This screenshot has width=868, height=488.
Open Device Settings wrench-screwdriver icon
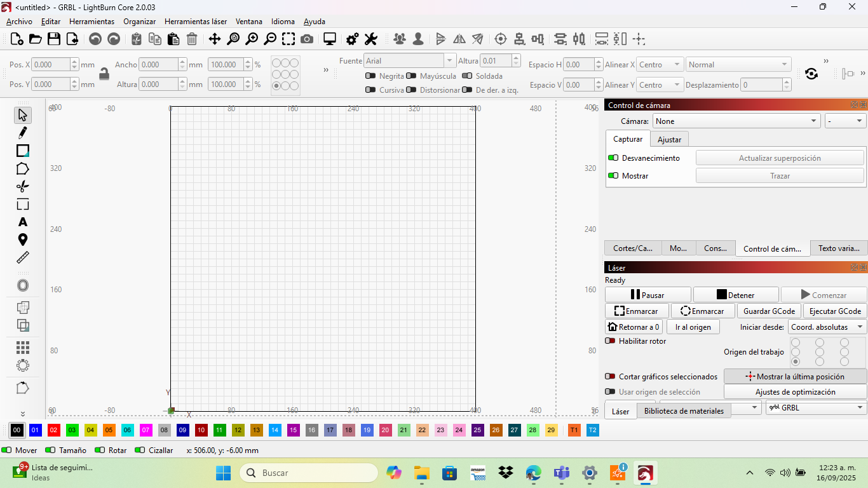click(371, 39)
